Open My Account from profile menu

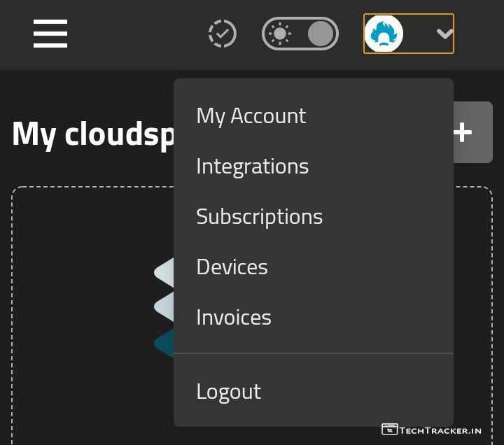coord(251,115)
